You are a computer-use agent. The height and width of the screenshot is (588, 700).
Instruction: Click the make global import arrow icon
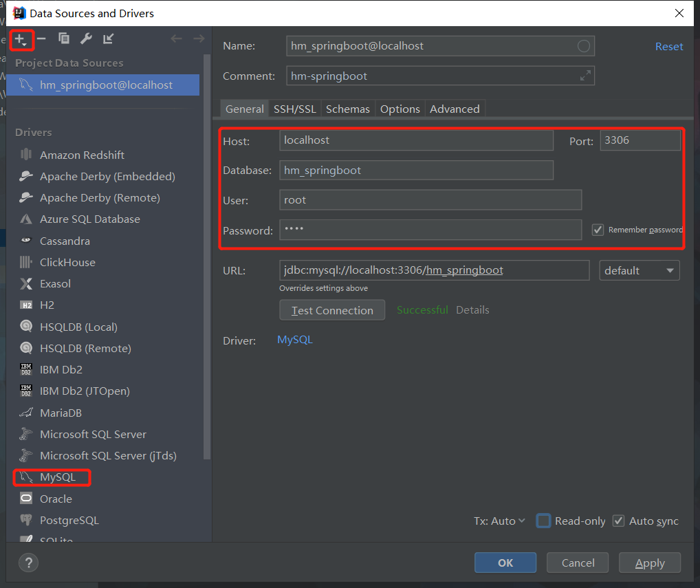pos(108,39)
